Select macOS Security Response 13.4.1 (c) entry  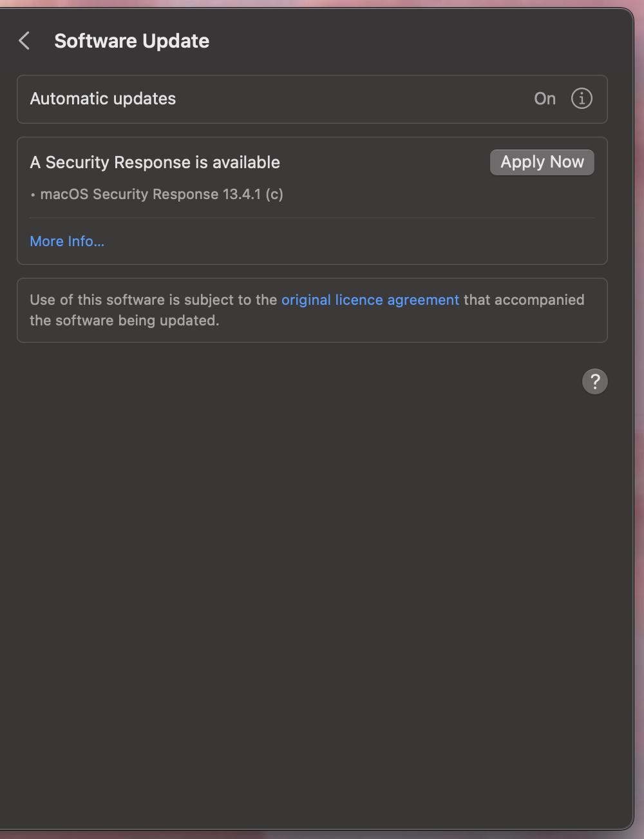pyautogui.click(x=162, y=194)
